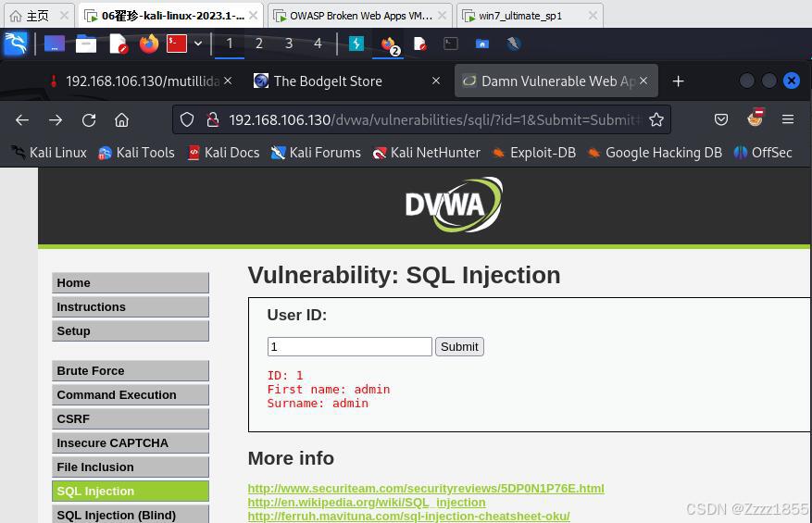
Task: Close the OWASP Broken Web Apps VM tab
Action: (443, 16)
